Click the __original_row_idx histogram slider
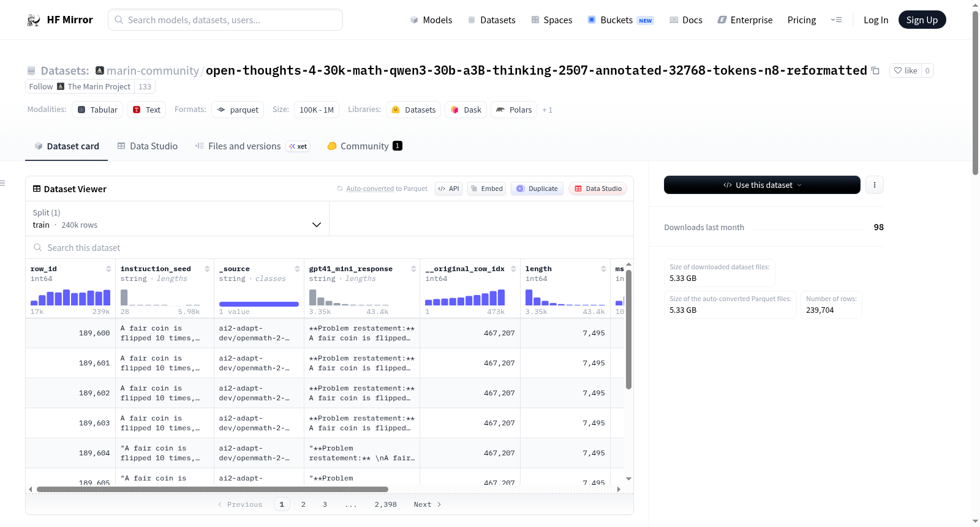980x527 pixels. tap(465, 297)
